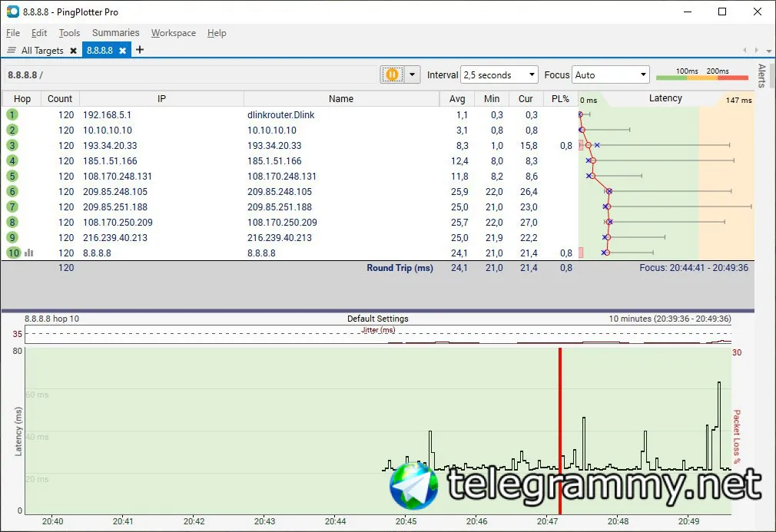Select hop 4 green number icon
The width and height of the screenshot is (776, 532).
click(x=12, y=160)
